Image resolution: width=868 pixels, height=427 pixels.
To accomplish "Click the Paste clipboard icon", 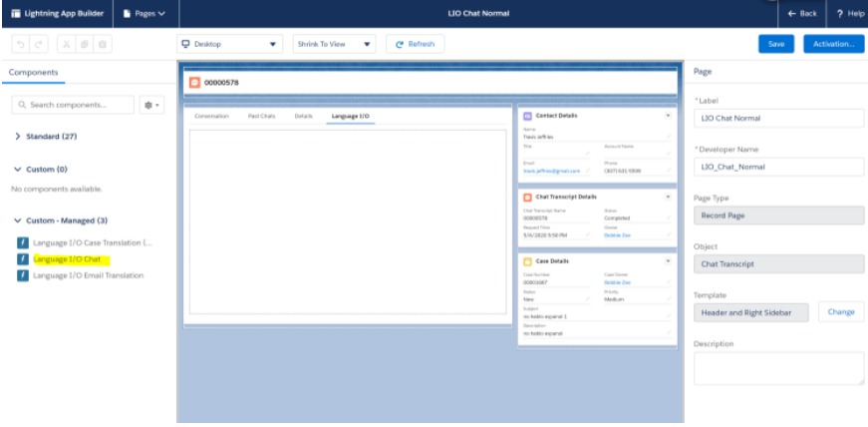I will tap(103, 44).
